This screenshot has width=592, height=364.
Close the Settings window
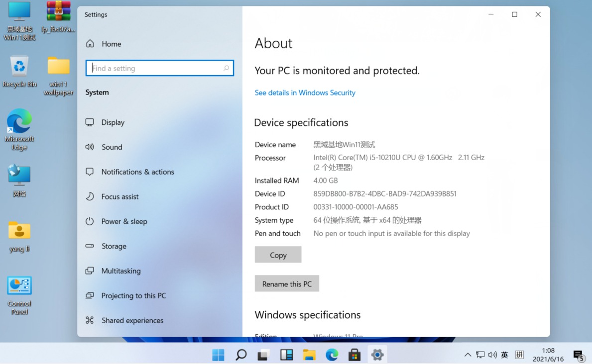click(538, 14)
